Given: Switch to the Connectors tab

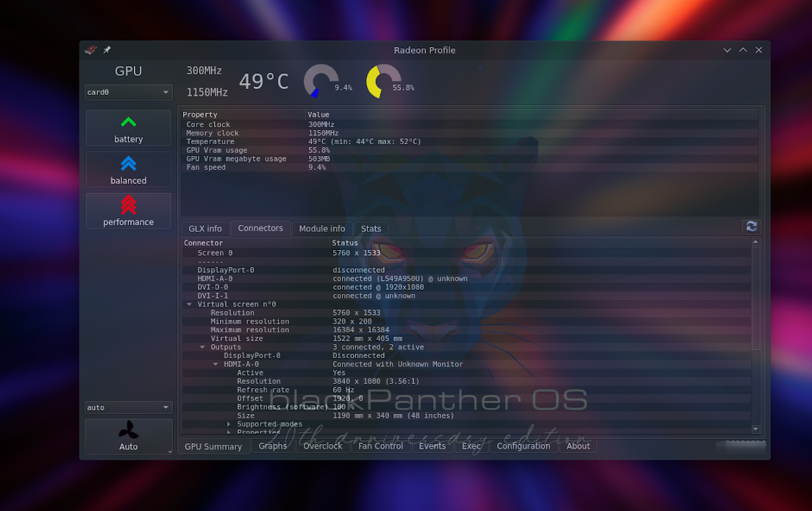Looking at the screenshot, I should tap(260, 229).
